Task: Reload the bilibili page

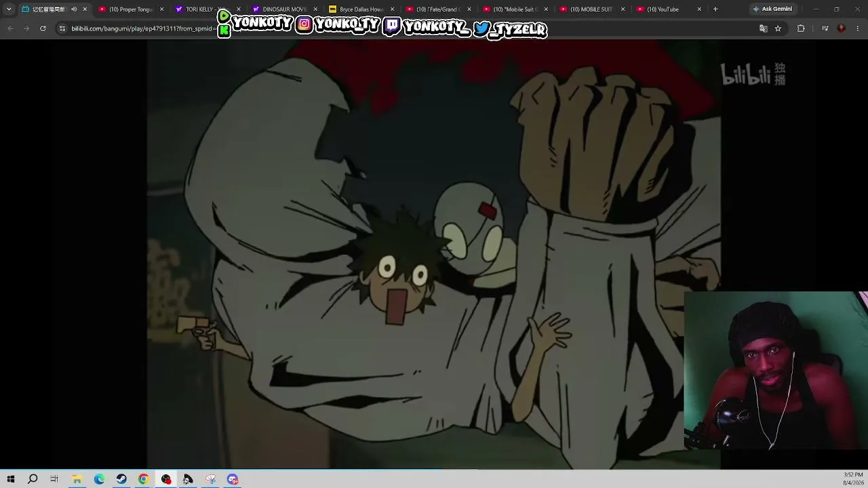Action: 43,28
